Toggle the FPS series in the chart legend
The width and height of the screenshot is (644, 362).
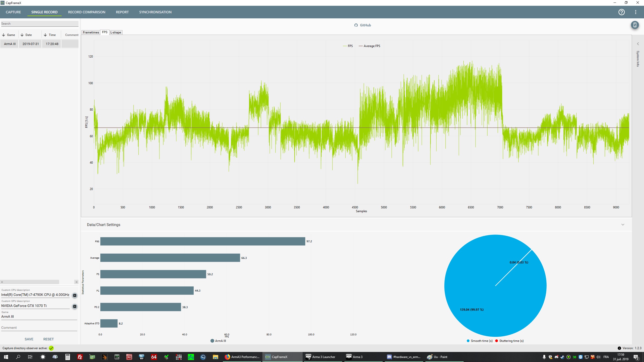tap(348, 46)
